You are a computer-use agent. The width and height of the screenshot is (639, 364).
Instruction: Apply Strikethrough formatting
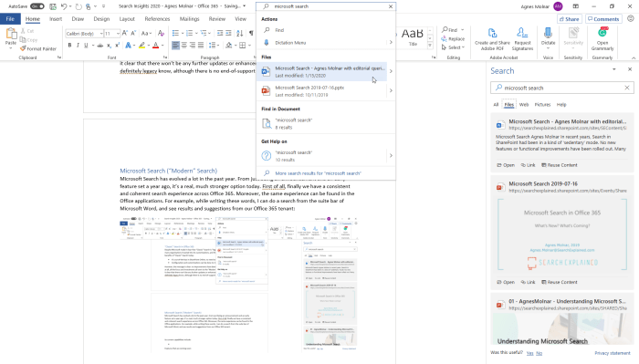coord(100,46)
